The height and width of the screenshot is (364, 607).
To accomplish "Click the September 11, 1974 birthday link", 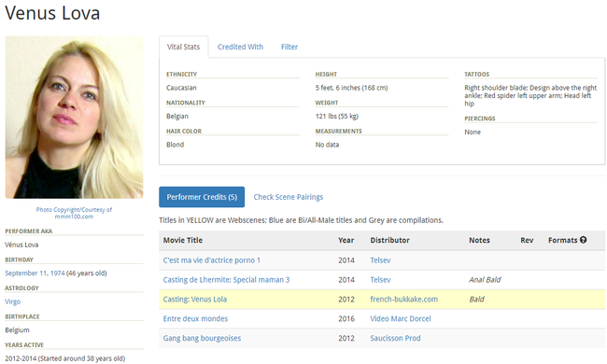I will coord(35,273).
